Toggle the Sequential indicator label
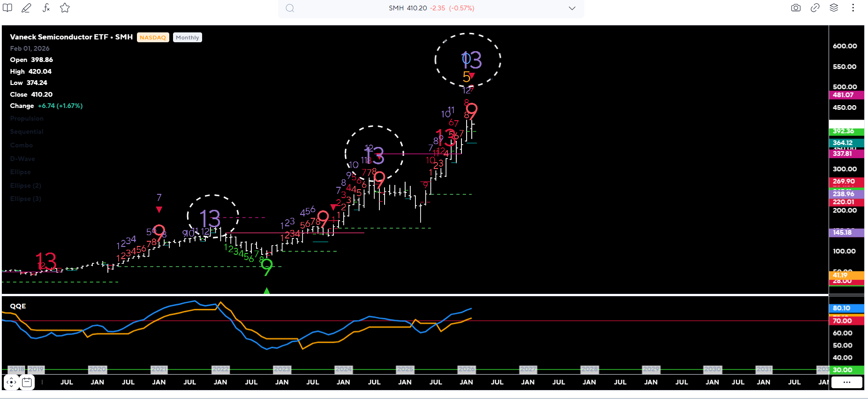This screenshot has height=399, width=868. 27,132
